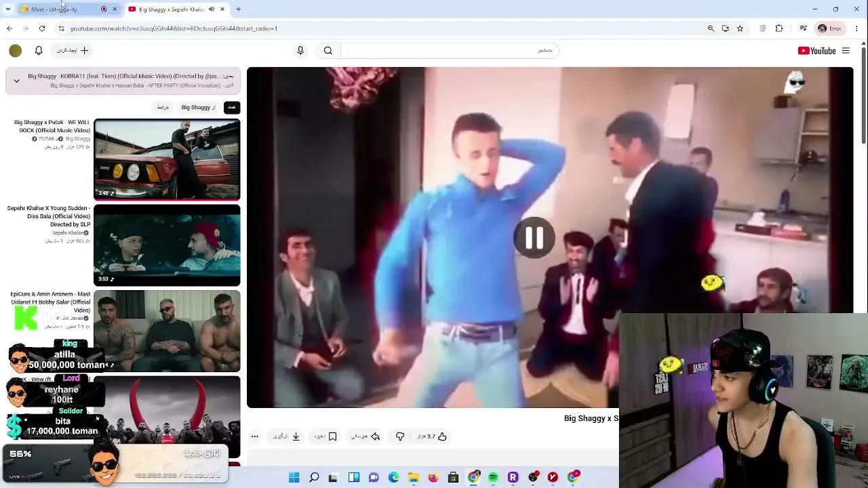Viewport: 868px width, 488px height.
Task: Click the 'Sepehr Khalse X Young Sudden - Diss Bala' title
Action: click(x=49, y=216)
